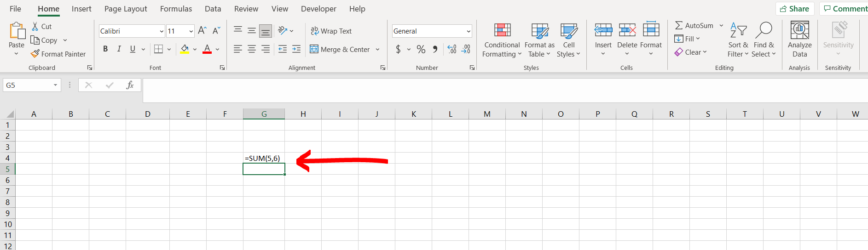Click the Insert Function fx icon

point(130,85)
